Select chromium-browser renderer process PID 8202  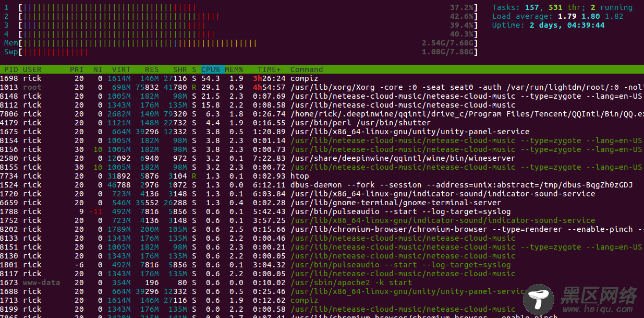point(322,229)
